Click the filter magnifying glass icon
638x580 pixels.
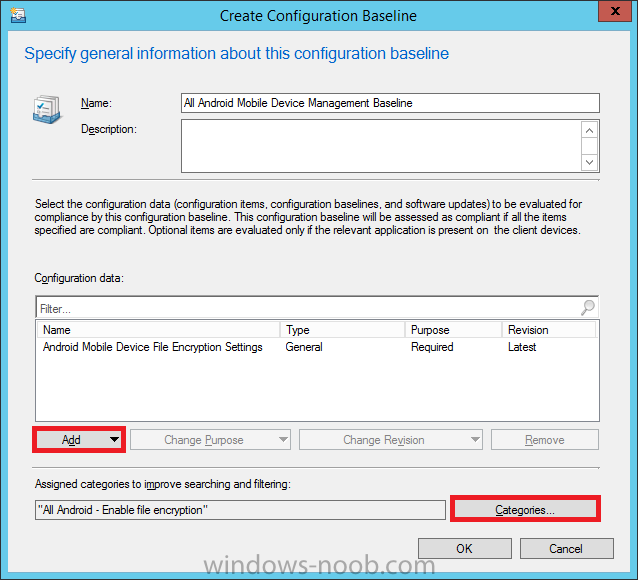point(587,308)
